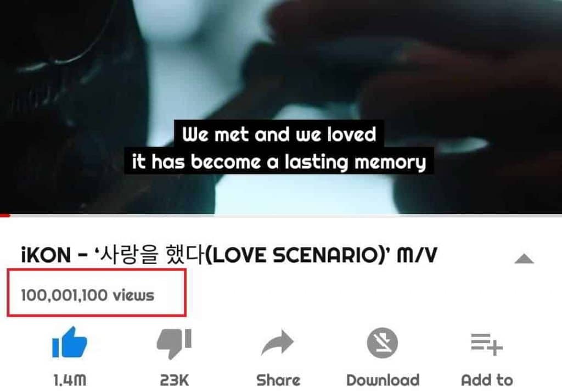This screenshot has width=562, height=392.
Task: Tap the thumbs-down dislike icon
Action: [x=174, y=344]
